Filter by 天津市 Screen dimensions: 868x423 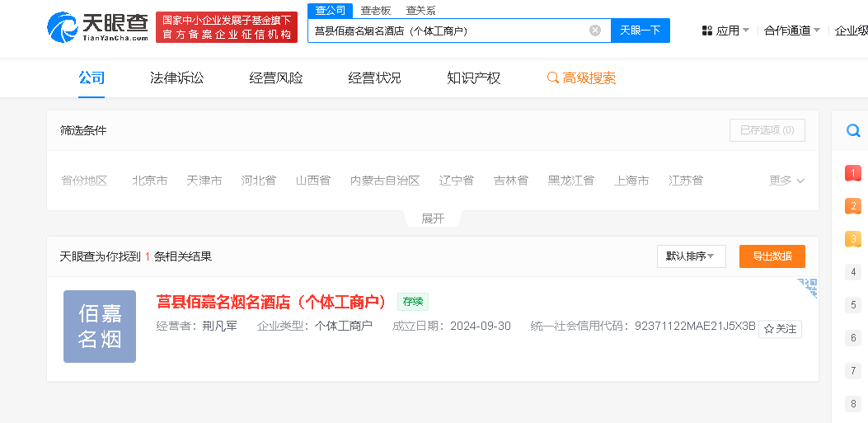pyautogui.click(x=204, y=181)
